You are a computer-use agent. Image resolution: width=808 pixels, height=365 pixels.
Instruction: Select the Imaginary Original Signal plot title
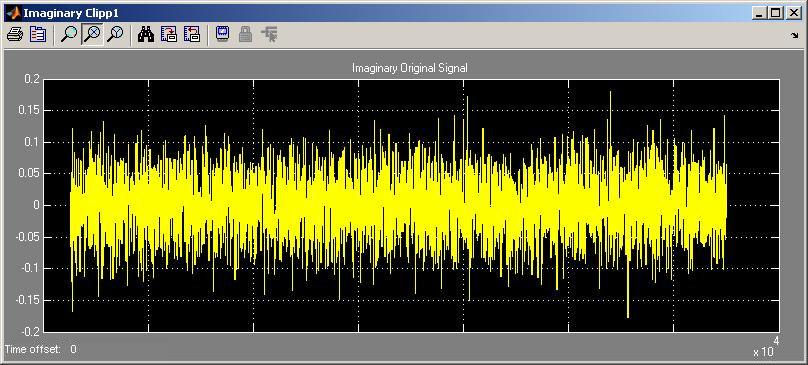pyautogui.click(x=410, y=68)
